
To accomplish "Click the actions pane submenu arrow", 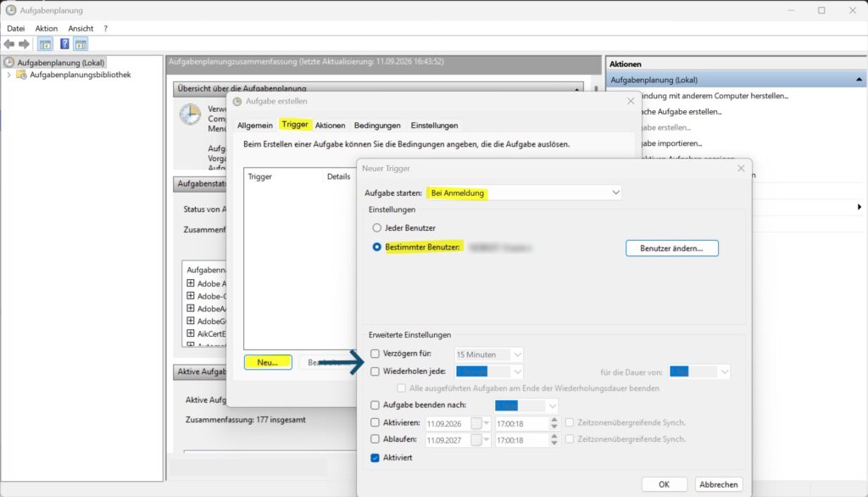I will click(x=860, y=207).
